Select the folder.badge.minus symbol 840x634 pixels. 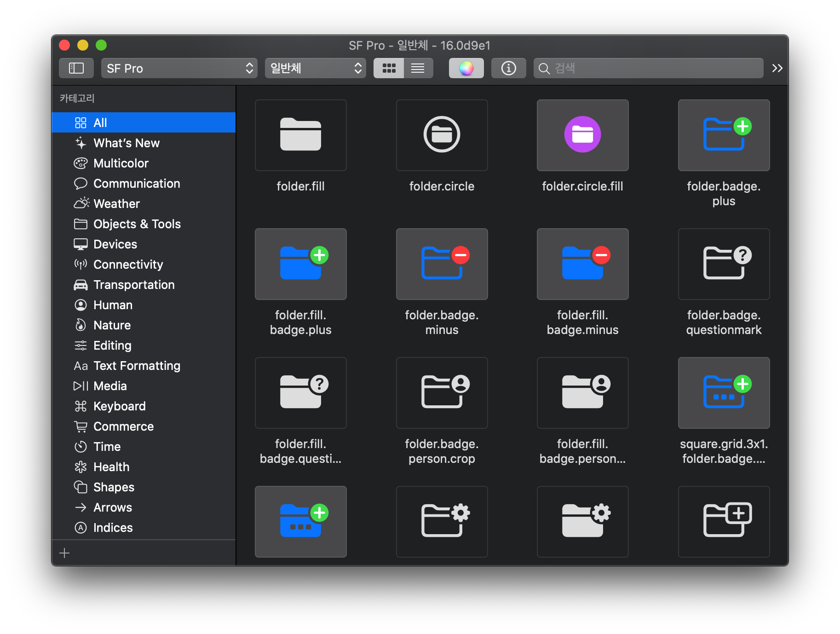[x=442, y=264]
